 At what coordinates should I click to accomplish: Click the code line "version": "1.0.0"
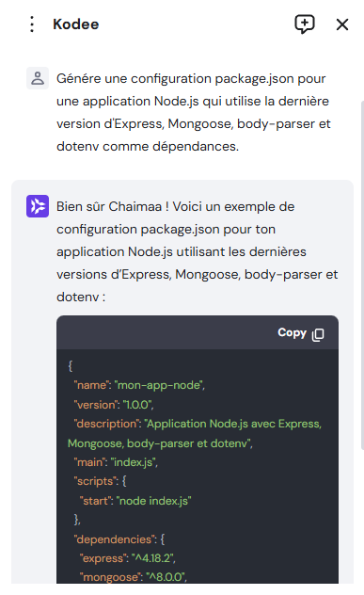114,405
